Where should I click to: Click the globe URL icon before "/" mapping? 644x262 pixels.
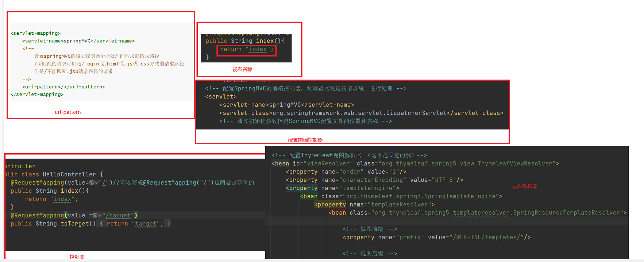[92, 183]
